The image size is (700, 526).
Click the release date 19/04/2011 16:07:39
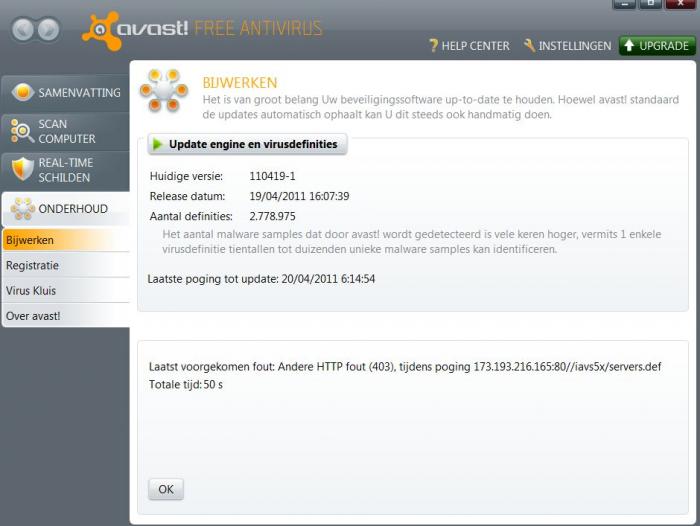299,196
